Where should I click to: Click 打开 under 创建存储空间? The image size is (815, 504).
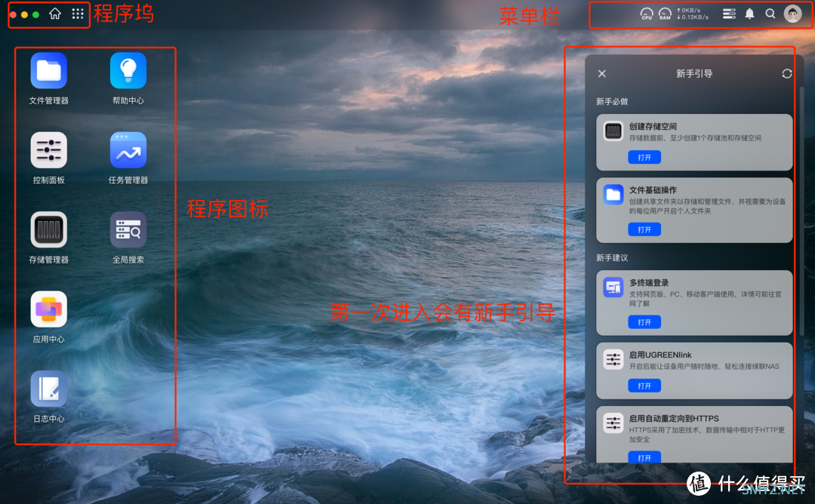[x=644, y=158]
